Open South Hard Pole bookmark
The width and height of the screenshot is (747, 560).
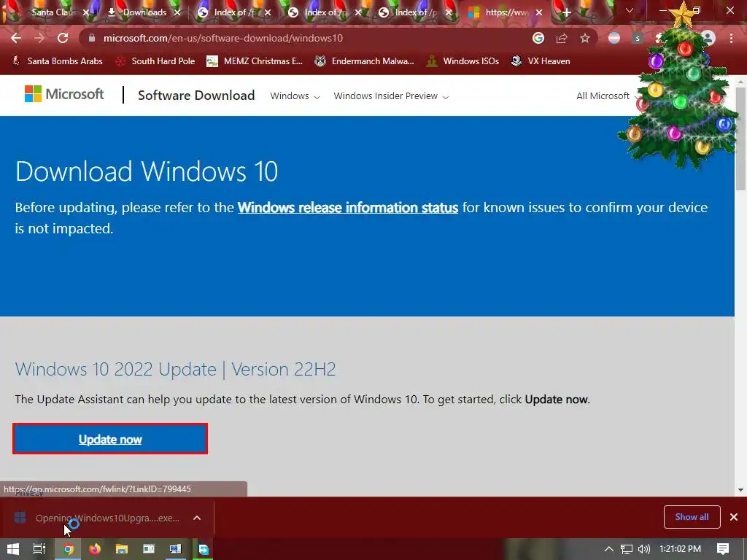click(x=156, y=61)
